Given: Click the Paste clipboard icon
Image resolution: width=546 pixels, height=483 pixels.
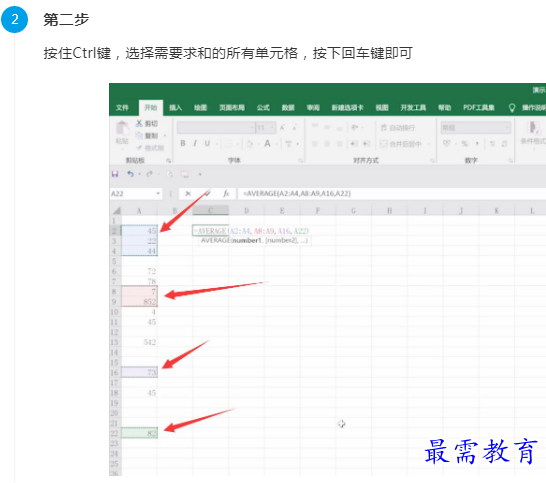Looking at the screenshot, I should 122,128.
